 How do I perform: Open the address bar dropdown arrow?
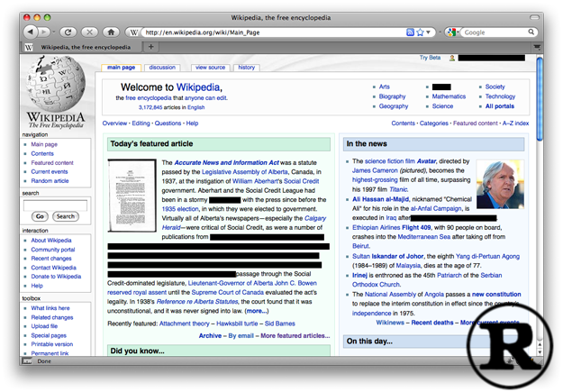click(x=428, y=32)
